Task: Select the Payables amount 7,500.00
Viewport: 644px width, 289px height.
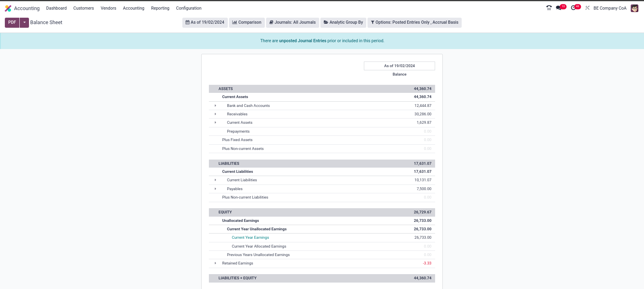Action: 424,189
